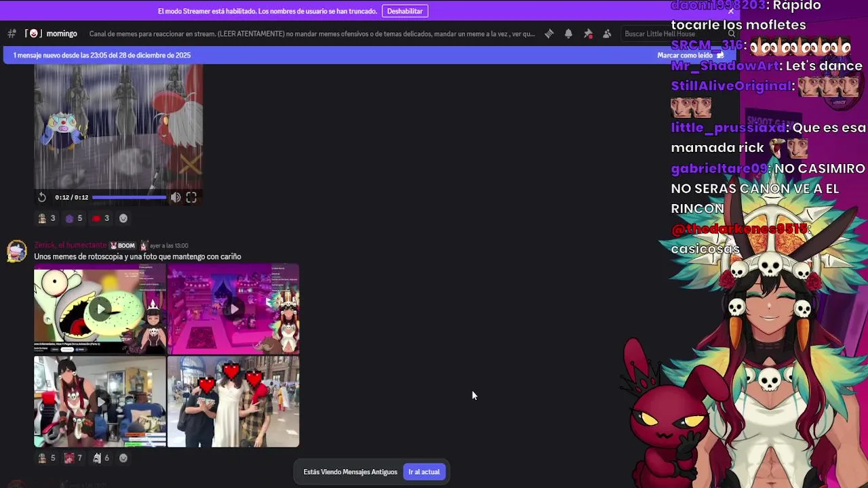
Task: Play the pink room video thumbnail
Action: (x=233, y=309)
